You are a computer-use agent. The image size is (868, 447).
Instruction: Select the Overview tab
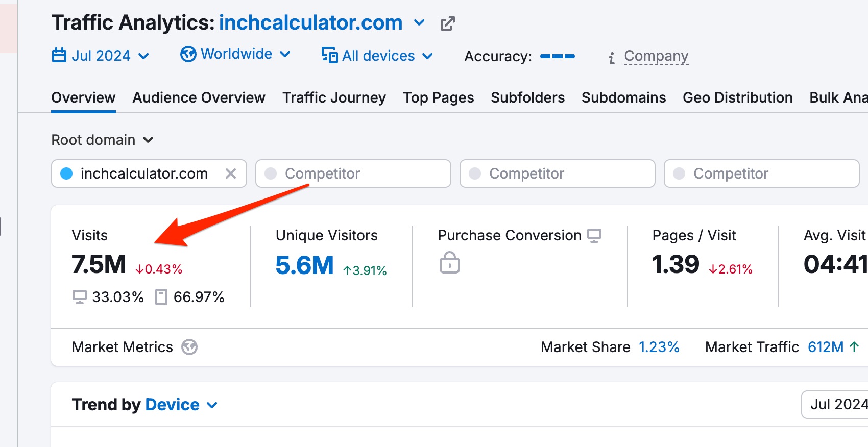[x=83, y=97]
